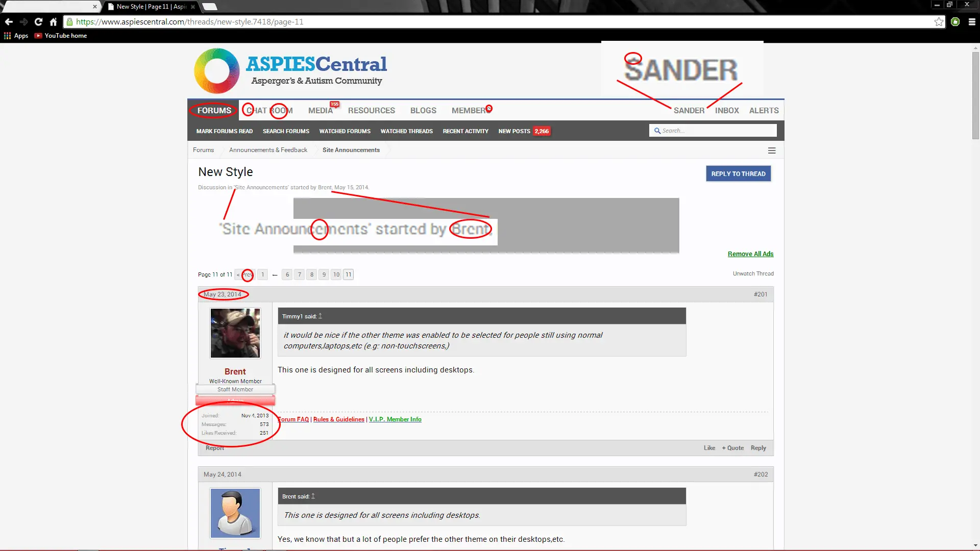The height and width of the screenshot is (551, 980).
Task: Open Apps bookmarks shortcut
Action: pos(16,36)
